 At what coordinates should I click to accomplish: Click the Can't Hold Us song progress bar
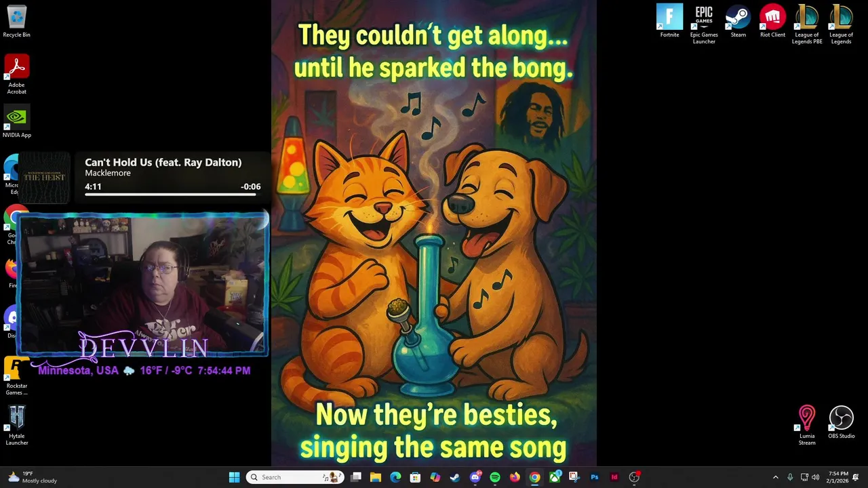click(172, 195)
